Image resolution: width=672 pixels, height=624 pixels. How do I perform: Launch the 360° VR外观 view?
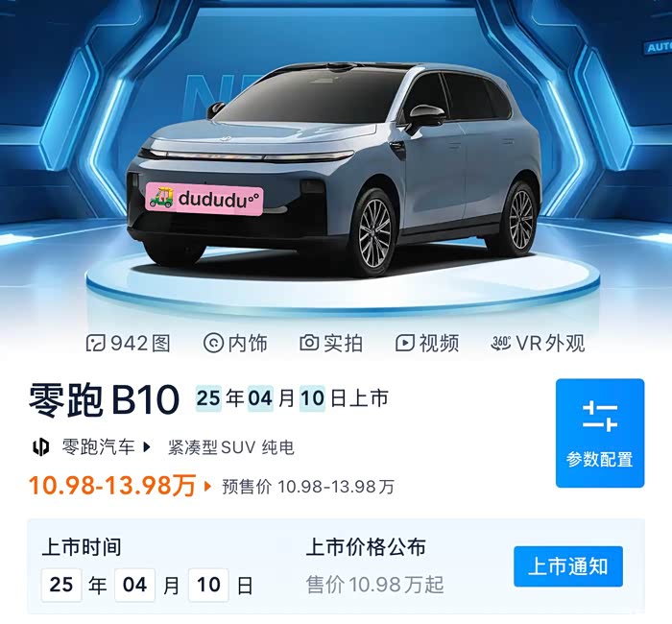coord(538,343)
